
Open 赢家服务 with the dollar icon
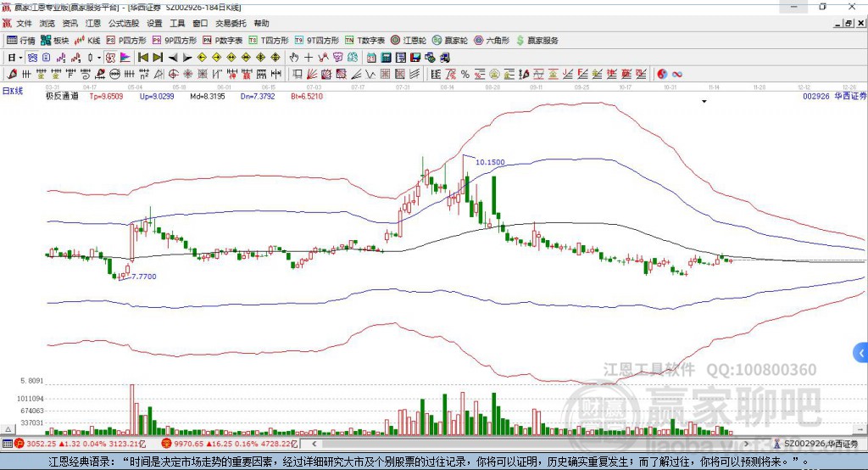pos(537,41)
